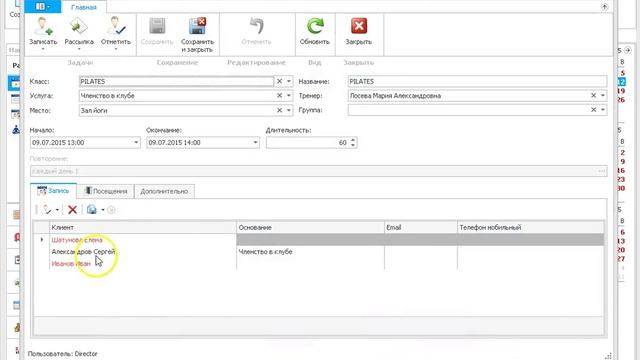The height and width of the screenshot is (360, 640).
Task: Open the blue application menu button
Action: point(42,7)
